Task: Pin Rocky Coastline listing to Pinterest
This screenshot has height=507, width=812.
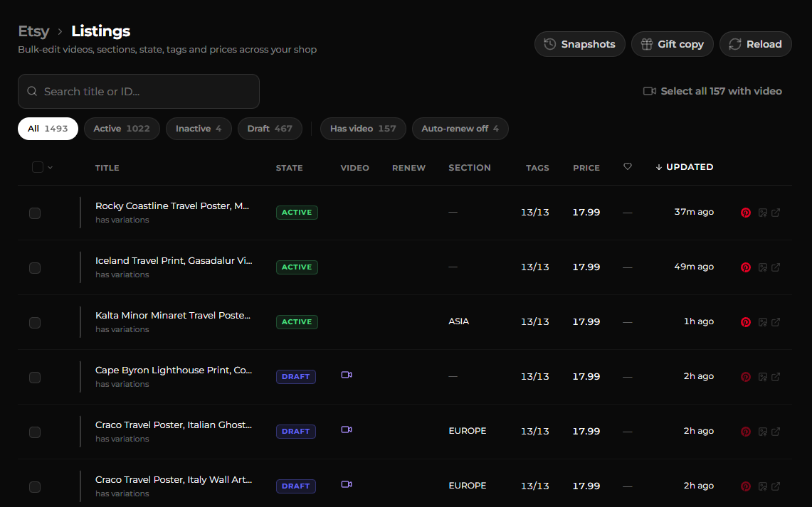Action: point(746,213)
